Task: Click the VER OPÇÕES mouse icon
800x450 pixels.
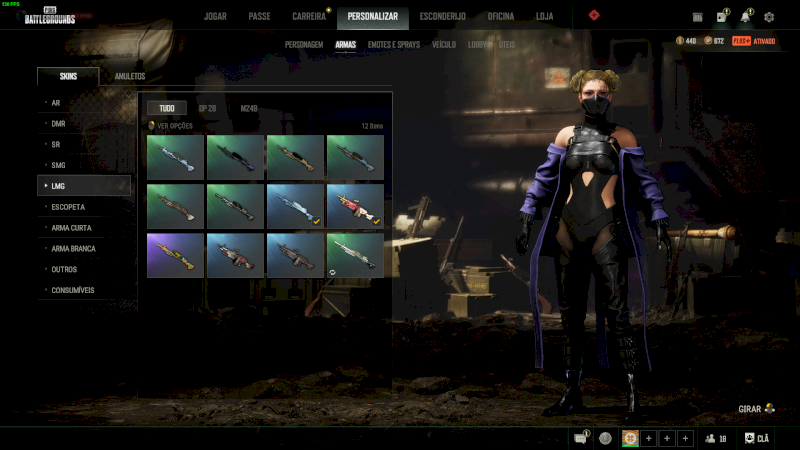Action: 151,125
